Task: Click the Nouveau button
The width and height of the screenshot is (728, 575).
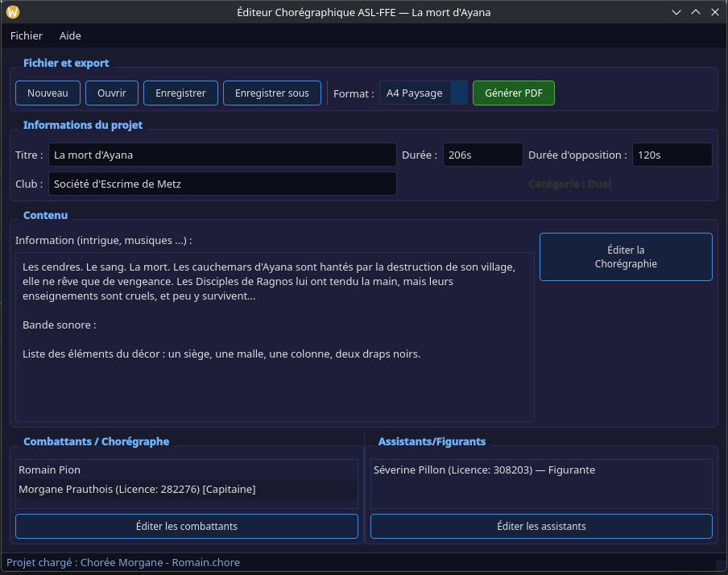Action: pos(48,93)
